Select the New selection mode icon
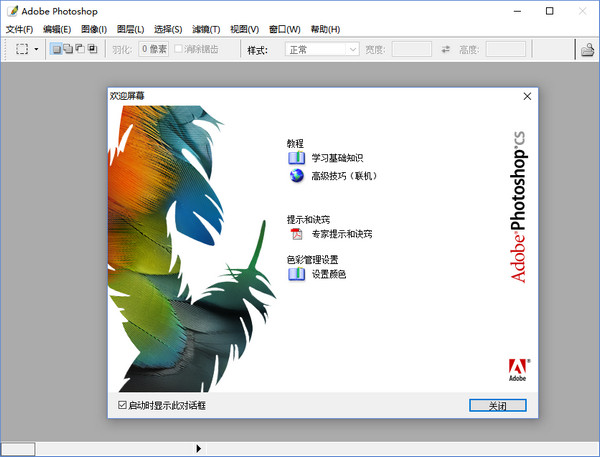 pos(56,49)
